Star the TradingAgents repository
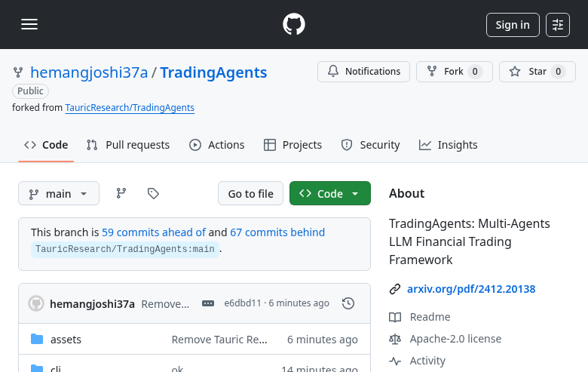Viewport: 588px width, 372px height. [x=537, y=72]
